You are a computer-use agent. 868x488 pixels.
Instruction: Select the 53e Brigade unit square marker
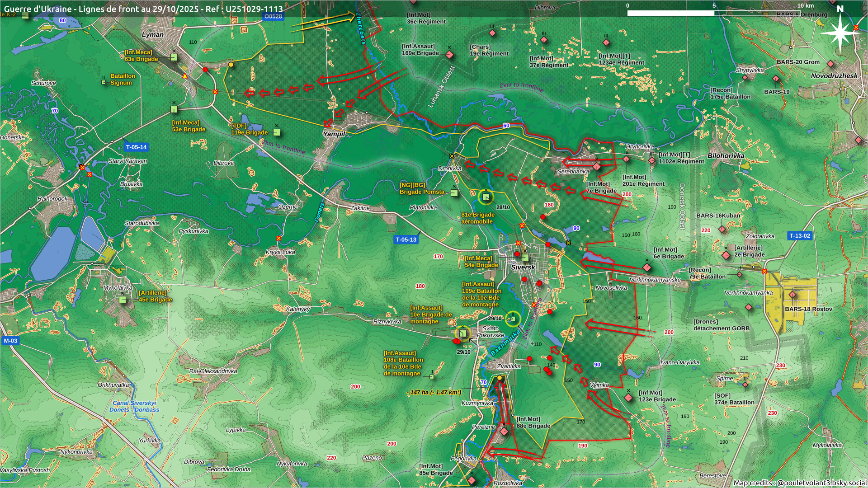174,109
